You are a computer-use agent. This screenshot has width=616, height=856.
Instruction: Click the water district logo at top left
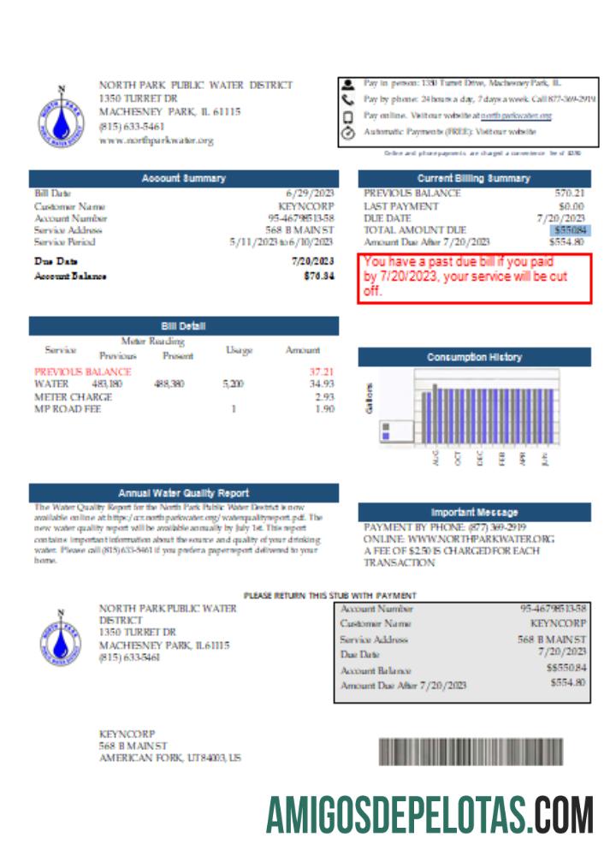point(60,118)
